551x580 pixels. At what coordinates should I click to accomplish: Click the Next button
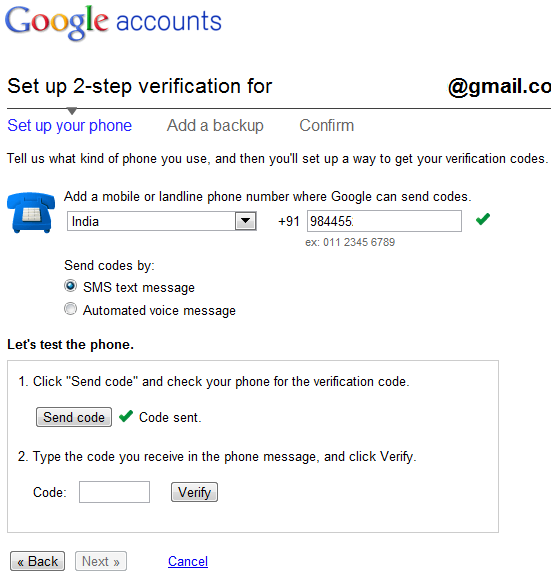101,561
